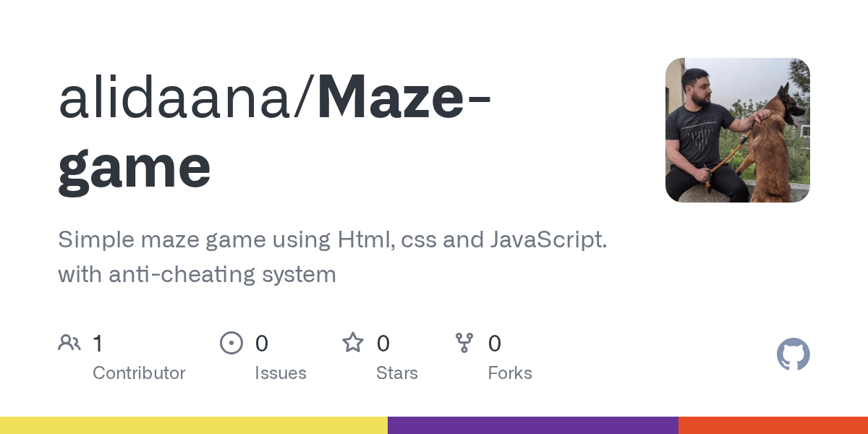Select the issue status dot icon
Image resolution: width=868 pixels, height=434 pixels.
pyautogui.click(x=231, y=342)
